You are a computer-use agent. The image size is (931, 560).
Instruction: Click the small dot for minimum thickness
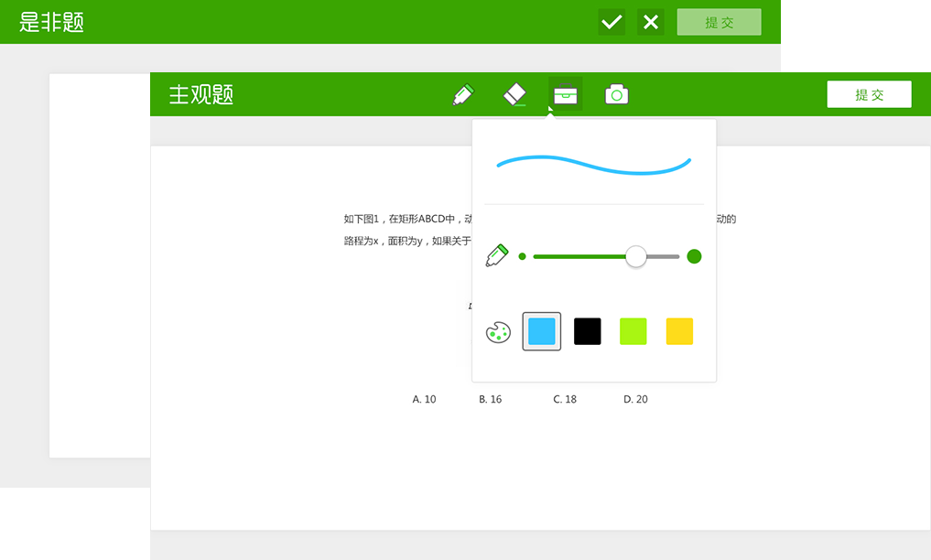(x=523, y=256)
